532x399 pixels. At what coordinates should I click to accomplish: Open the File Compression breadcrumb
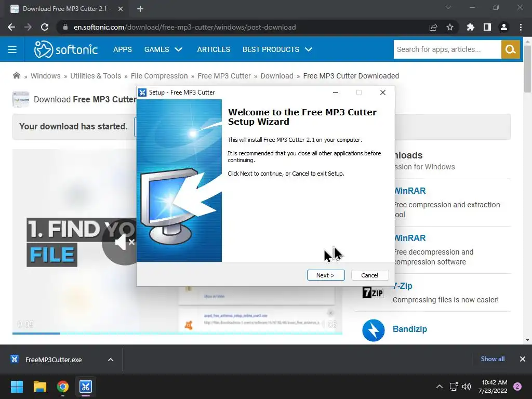pos(159,76)
